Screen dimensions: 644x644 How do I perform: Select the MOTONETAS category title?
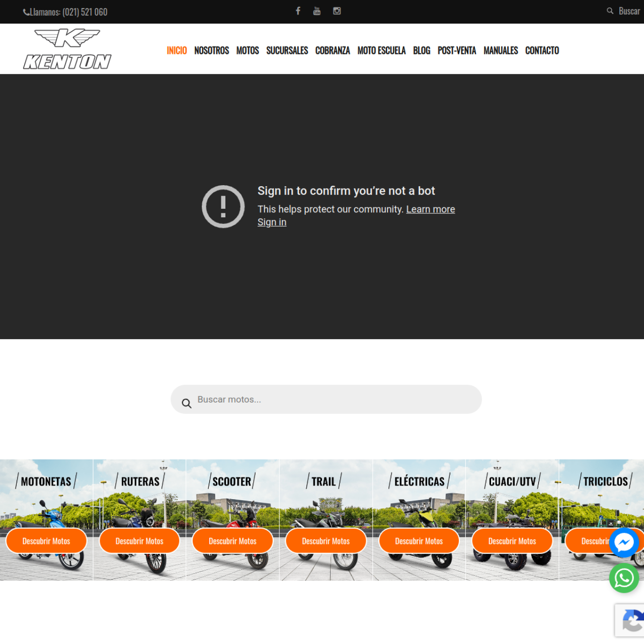coord(46,481)
